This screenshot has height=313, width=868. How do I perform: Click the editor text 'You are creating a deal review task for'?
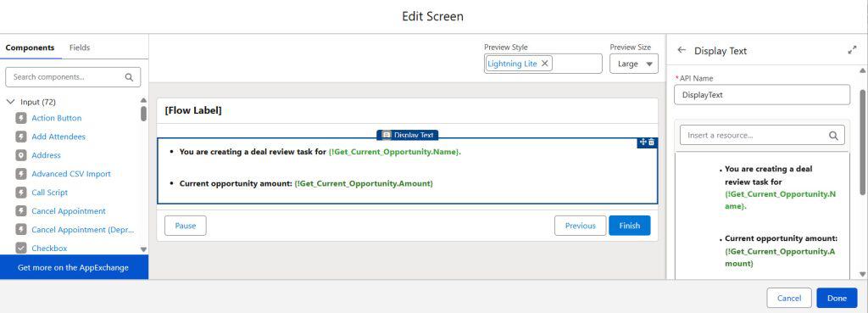(769, 175)
